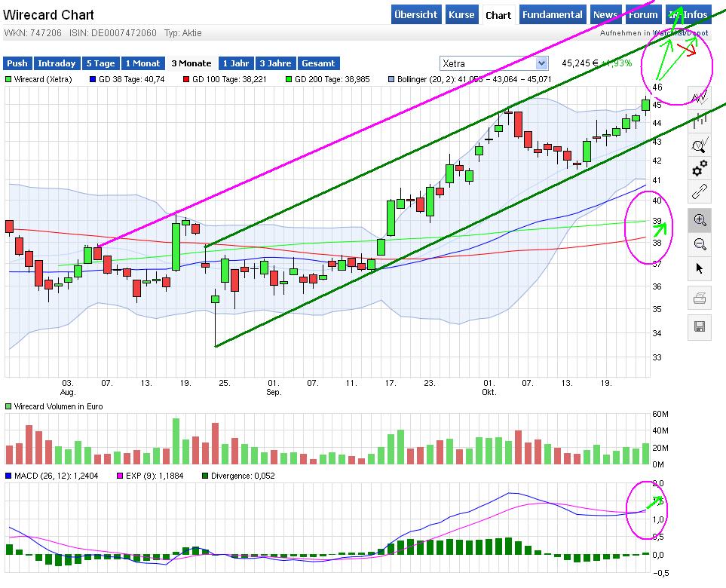Viewport: 726px width, 588px height.
Task: Click the 01. Okt. date axis label
Action: [489, 387]
